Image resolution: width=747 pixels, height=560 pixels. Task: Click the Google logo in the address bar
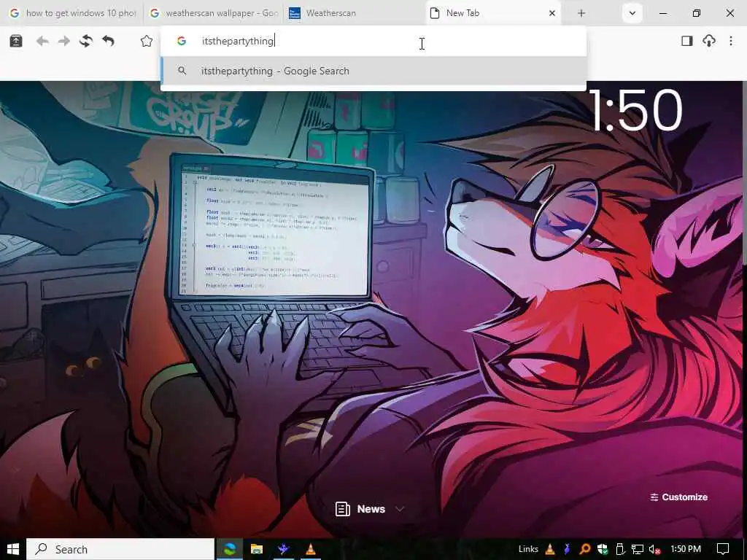(182, 41)
